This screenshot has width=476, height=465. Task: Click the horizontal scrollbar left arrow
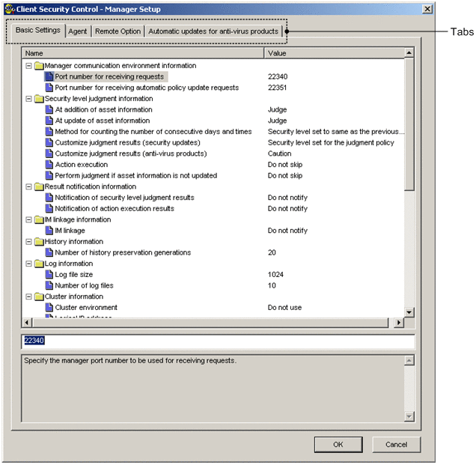click(x=27, y=322)
